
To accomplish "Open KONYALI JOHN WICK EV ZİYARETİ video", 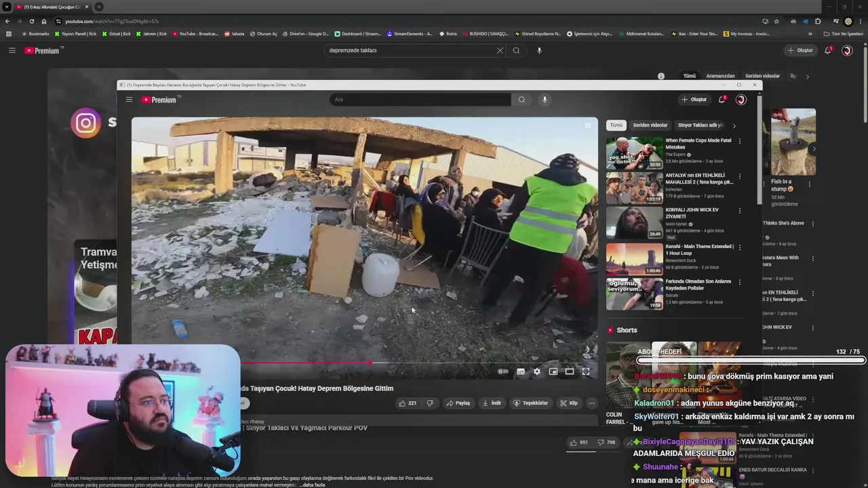I will coord(634,222).
